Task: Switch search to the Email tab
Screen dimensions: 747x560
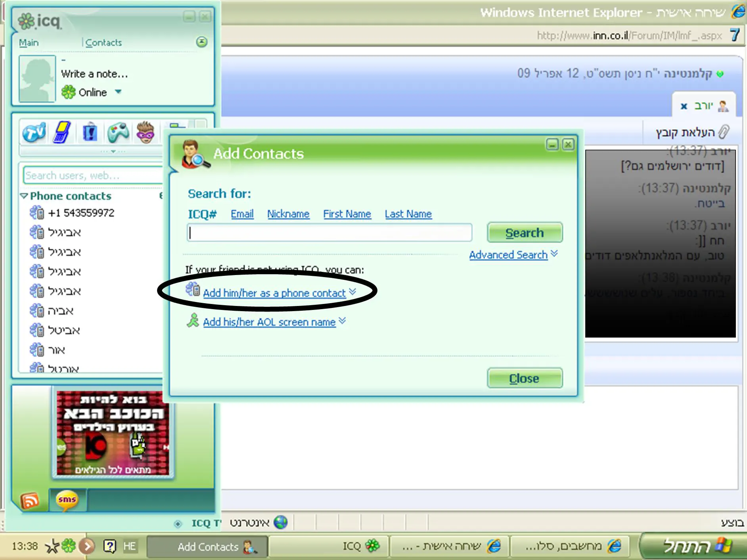Action: pyautogui.click(x=242, y=214)
